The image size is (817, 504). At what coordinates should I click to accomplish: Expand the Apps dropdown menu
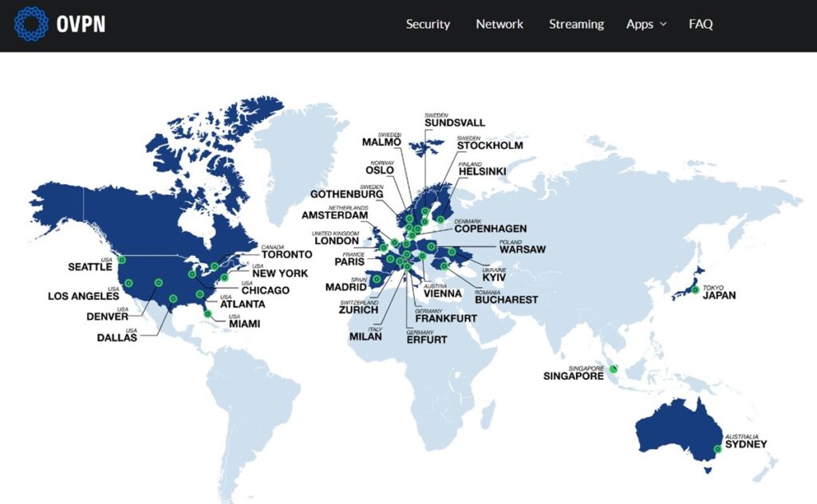646,24
